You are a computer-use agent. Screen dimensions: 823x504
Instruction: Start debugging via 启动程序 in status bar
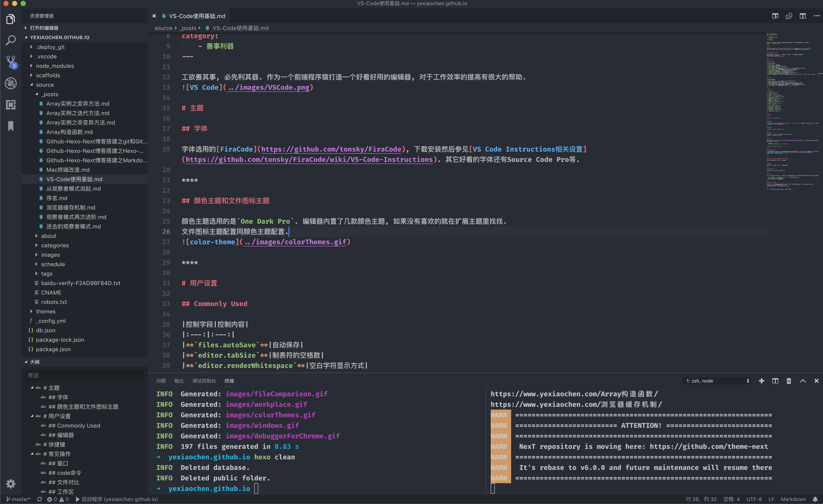point(117,499)
